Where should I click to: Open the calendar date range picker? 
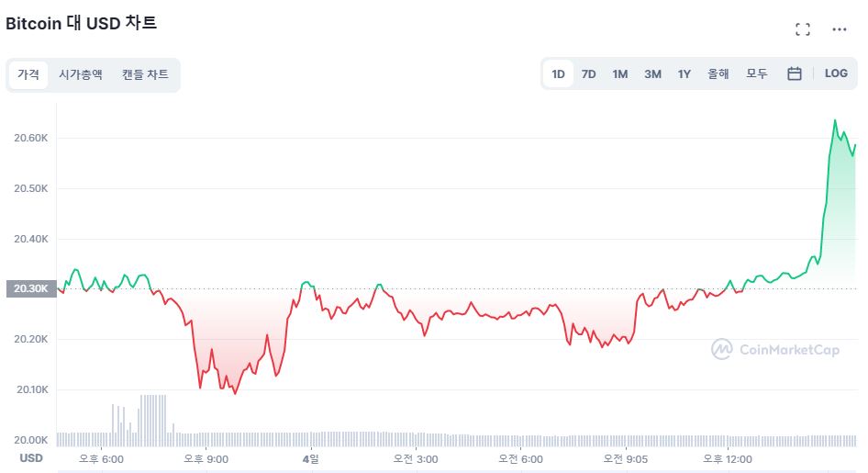[x=795, y=73]
